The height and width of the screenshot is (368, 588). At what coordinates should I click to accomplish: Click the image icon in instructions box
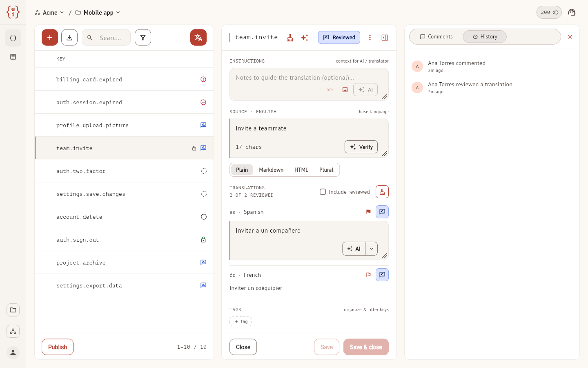(345, 90)
